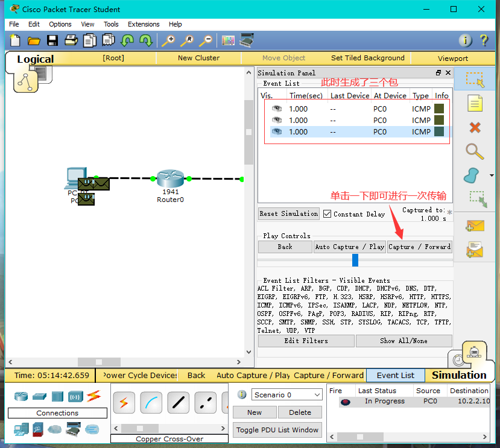500x448 pixels.
Task: Click the Print icon
Action: [x=71, y=40]
